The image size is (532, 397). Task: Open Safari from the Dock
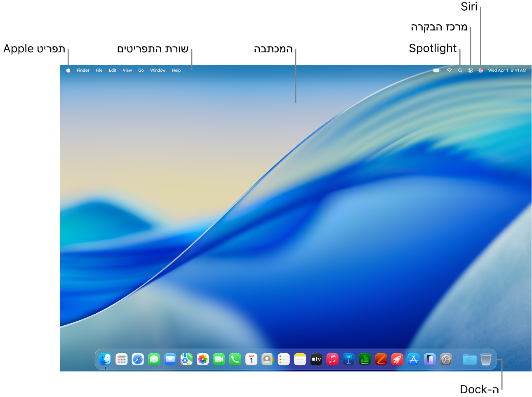[138, 359]
